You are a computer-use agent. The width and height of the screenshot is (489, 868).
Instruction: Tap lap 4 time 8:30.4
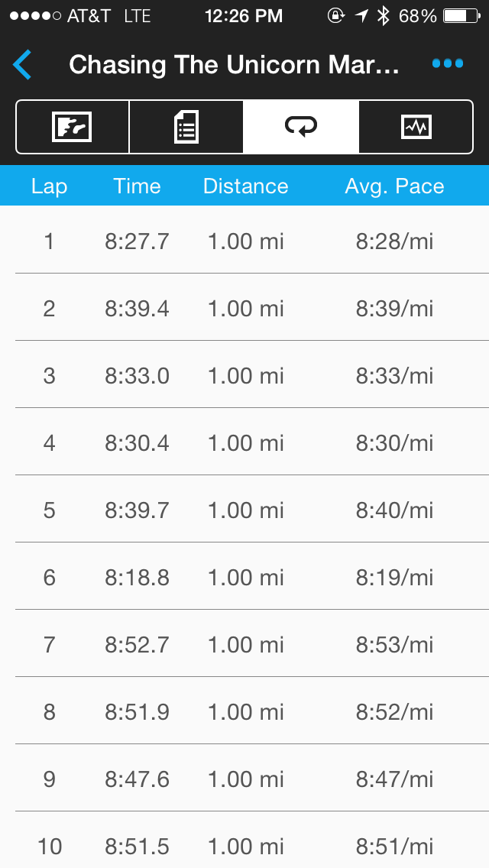[x=137, y=443]
